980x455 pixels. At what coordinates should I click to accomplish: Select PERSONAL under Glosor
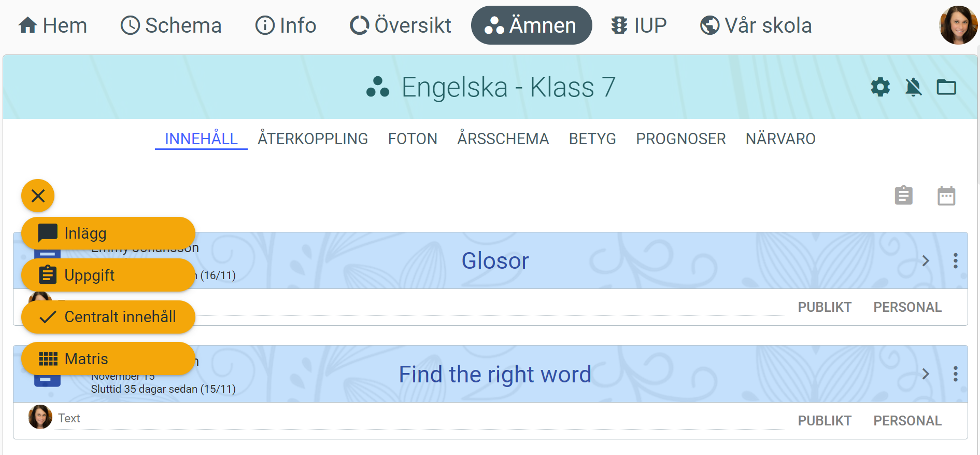(907, 307)
